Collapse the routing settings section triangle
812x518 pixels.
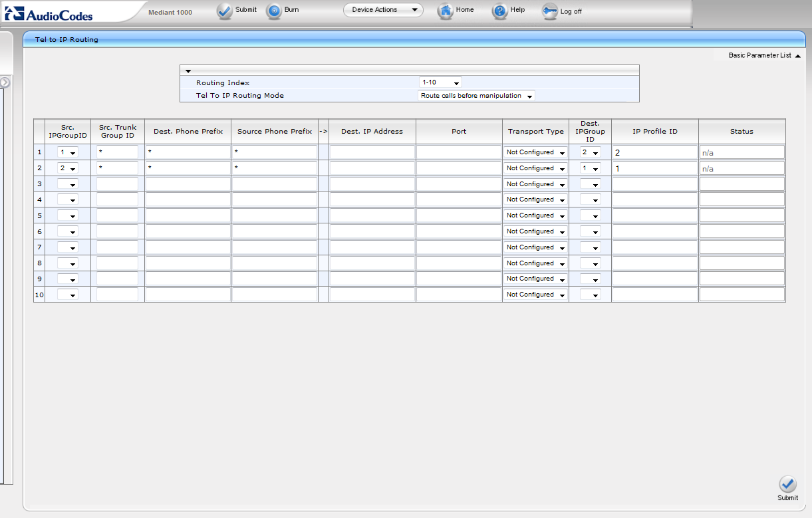pyautogui.click(x=188, y=70)
